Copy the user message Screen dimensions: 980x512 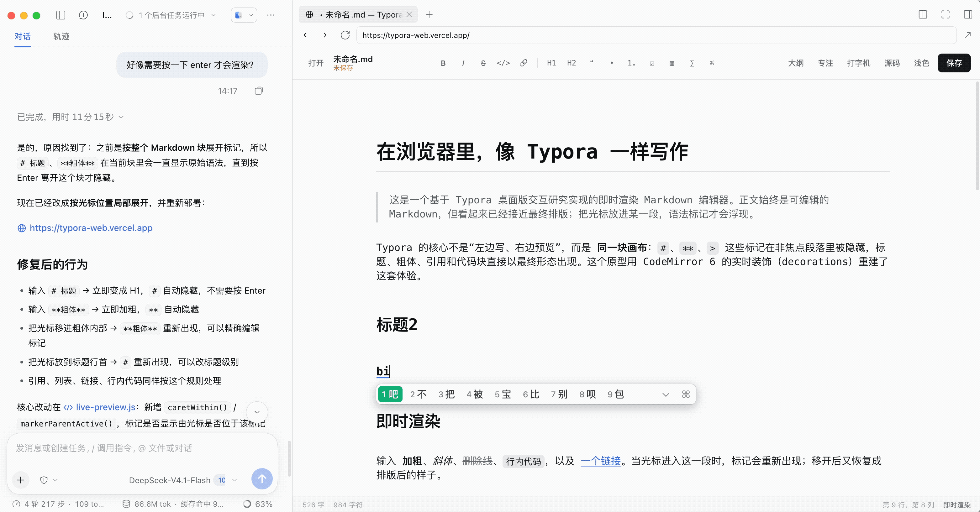(x=259, y=91)
